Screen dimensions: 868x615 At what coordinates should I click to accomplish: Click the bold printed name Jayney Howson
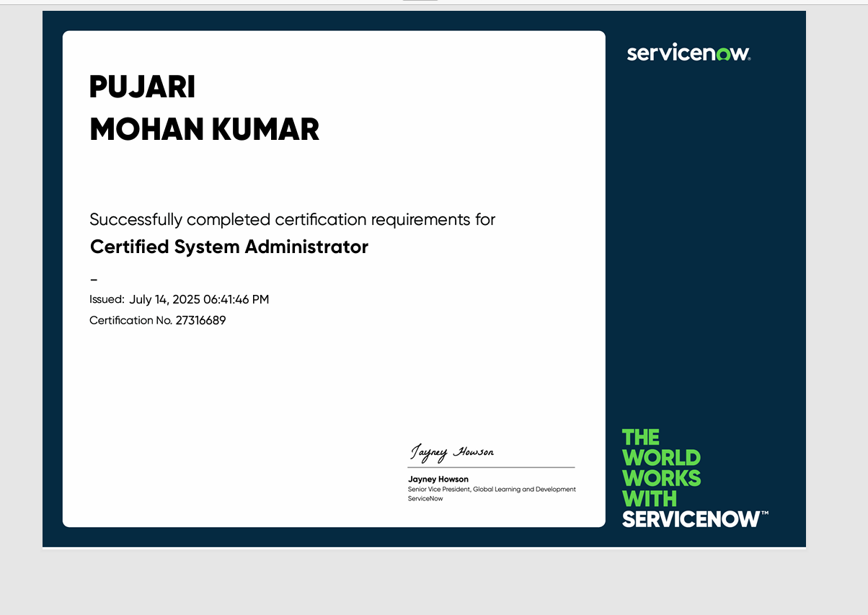point(438,479)
